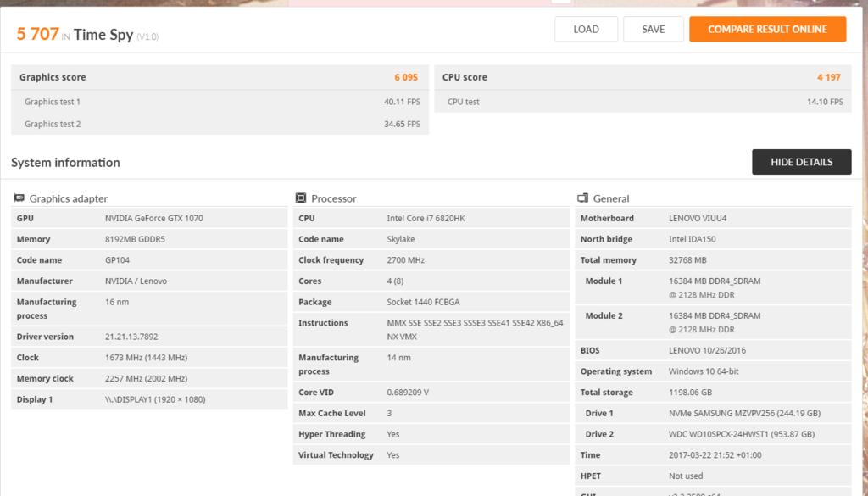
Task: Select the 5 707 Time Spy score
Action: 37,34
